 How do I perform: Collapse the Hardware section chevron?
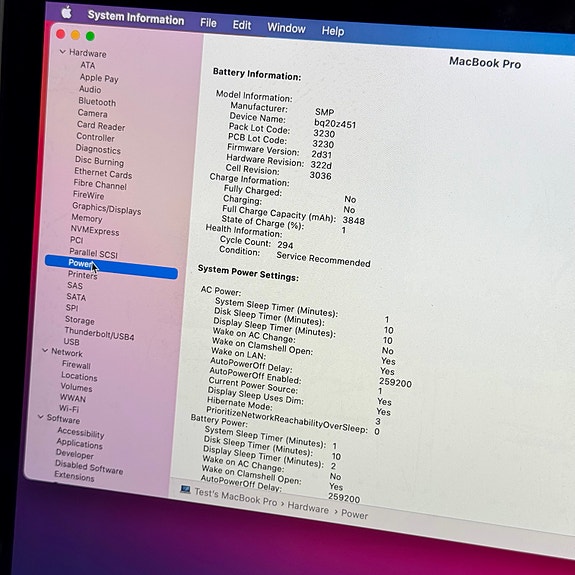[x=63, y=52]
